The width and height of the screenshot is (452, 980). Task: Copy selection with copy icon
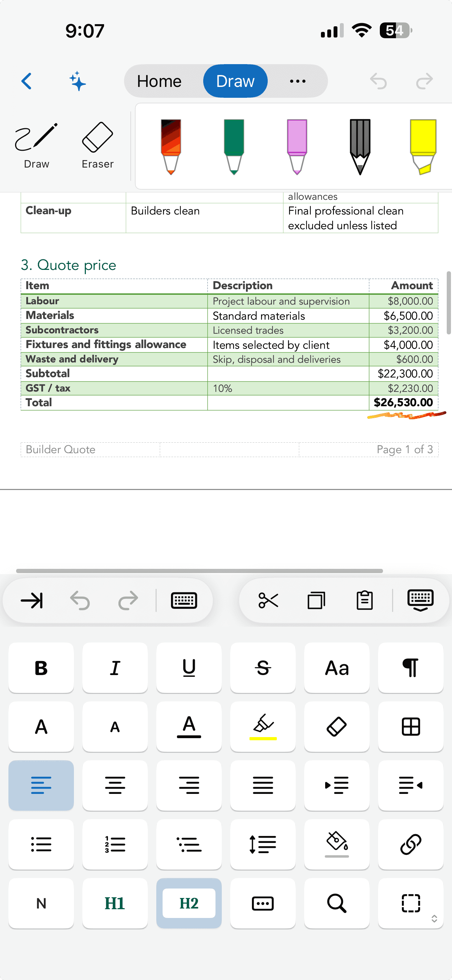tap(316, 601)
